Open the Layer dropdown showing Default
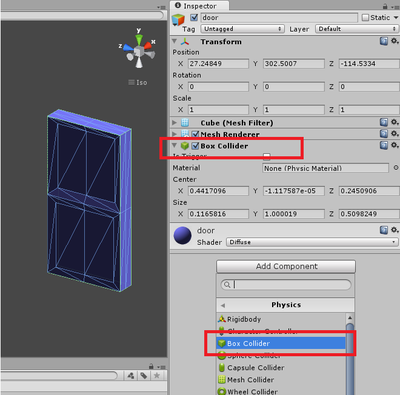 coord(357,29)
